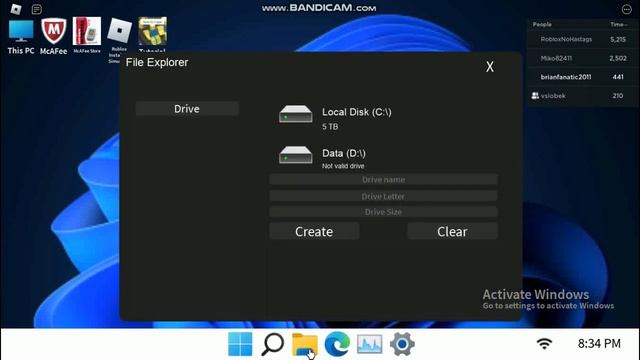
Task: Open the three-dots menu at top right
Action: (627, 9)
